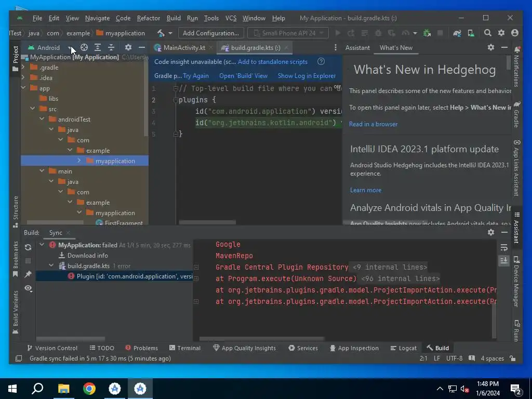Open Device Manager side tool window
Viewport: 532px width, 399px height.
516,282
